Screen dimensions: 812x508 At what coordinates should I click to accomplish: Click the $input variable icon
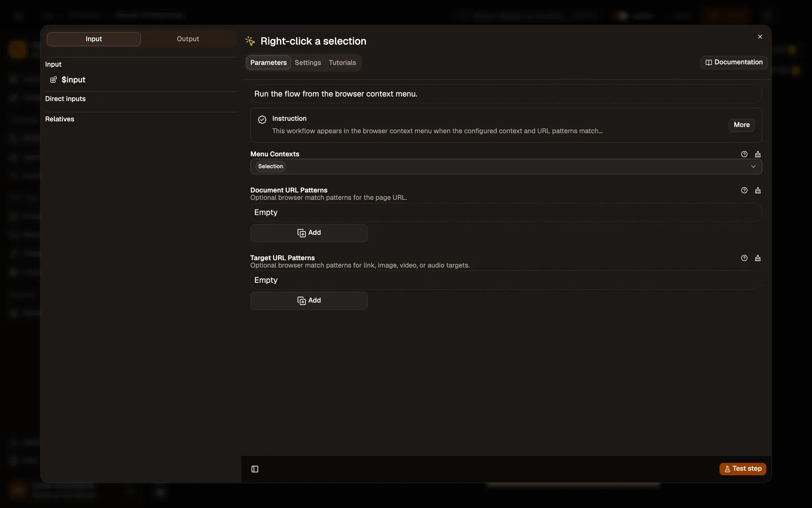coord(53,80)
